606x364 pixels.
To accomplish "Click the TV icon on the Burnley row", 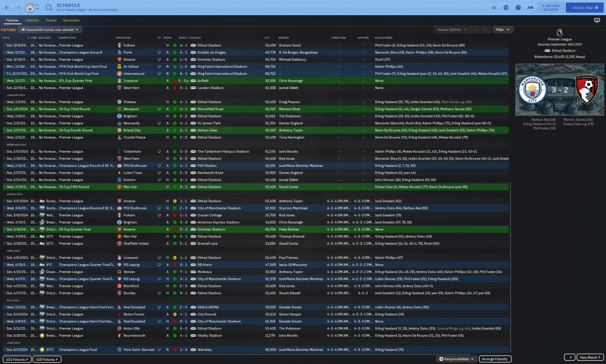I will point(159,293).
